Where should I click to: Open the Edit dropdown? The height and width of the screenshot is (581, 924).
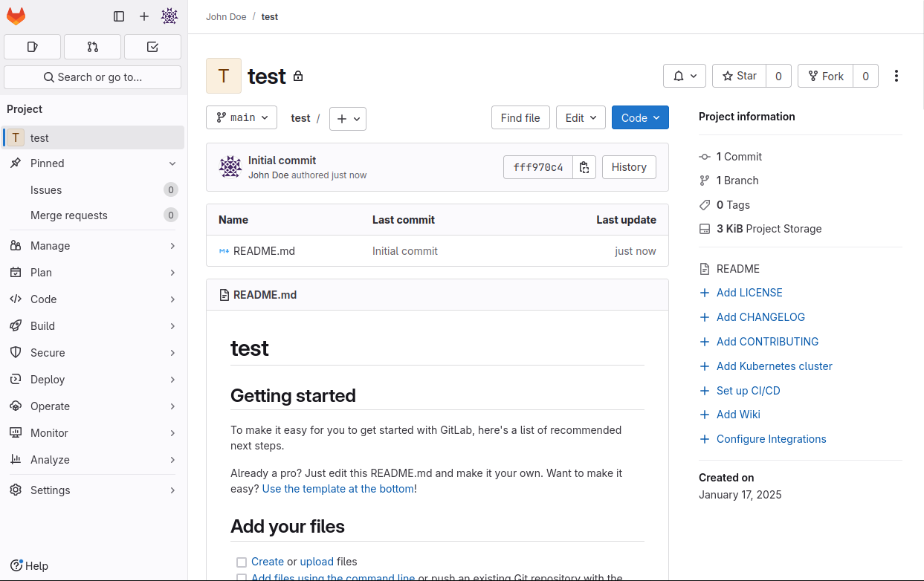tap(581, 117)
